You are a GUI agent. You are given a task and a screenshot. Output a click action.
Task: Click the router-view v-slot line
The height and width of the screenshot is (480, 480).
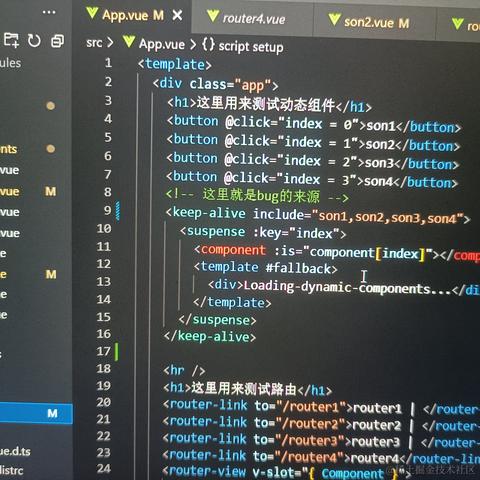pyautogui.click(x=286, y=472)
